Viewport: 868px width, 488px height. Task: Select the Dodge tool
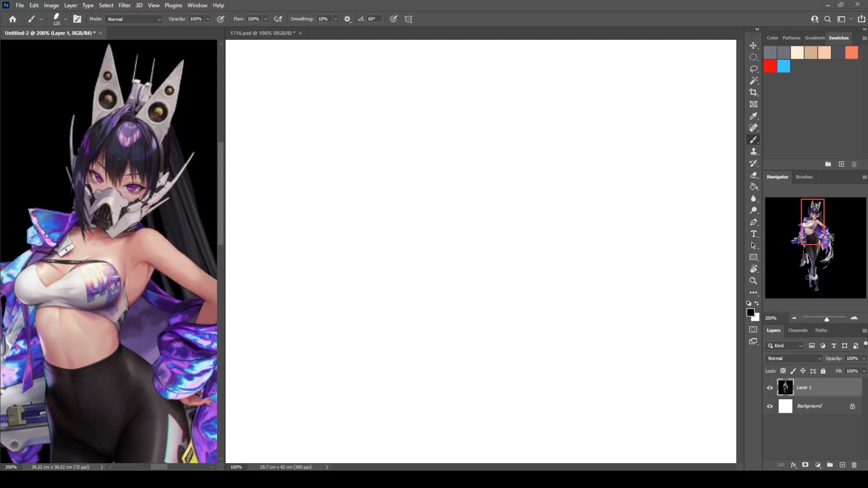753,210
